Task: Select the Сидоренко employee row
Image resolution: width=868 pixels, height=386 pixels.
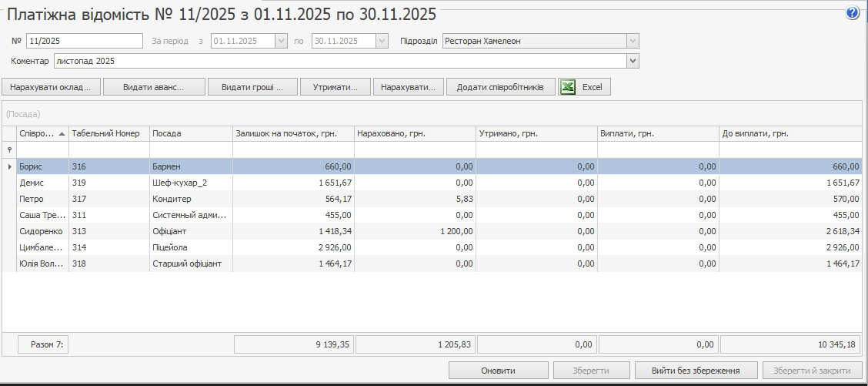Action: pos(42,231)
